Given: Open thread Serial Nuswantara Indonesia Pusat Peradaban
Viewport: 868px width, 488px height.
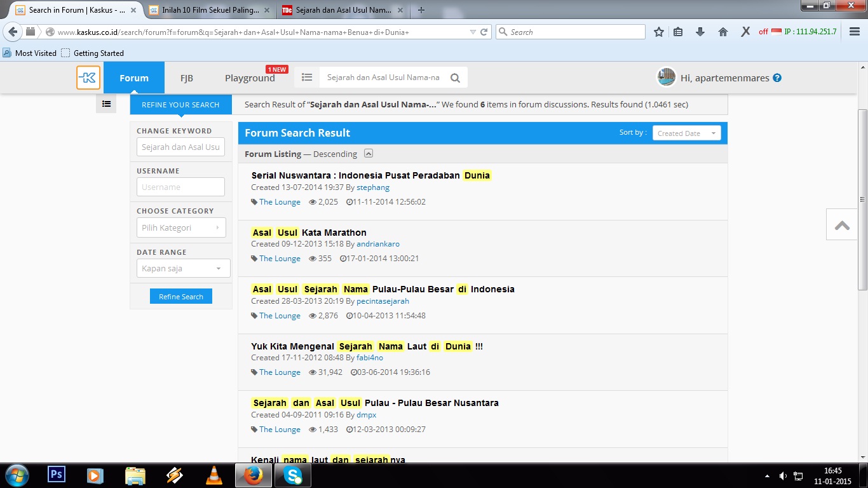Looking at the screenshot, I should (371, 175).
